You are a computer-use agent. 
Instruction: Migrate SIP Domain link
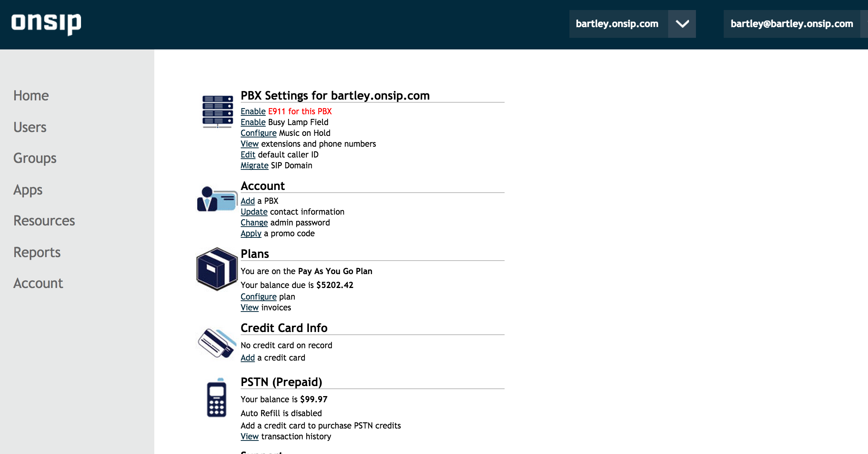255,166
